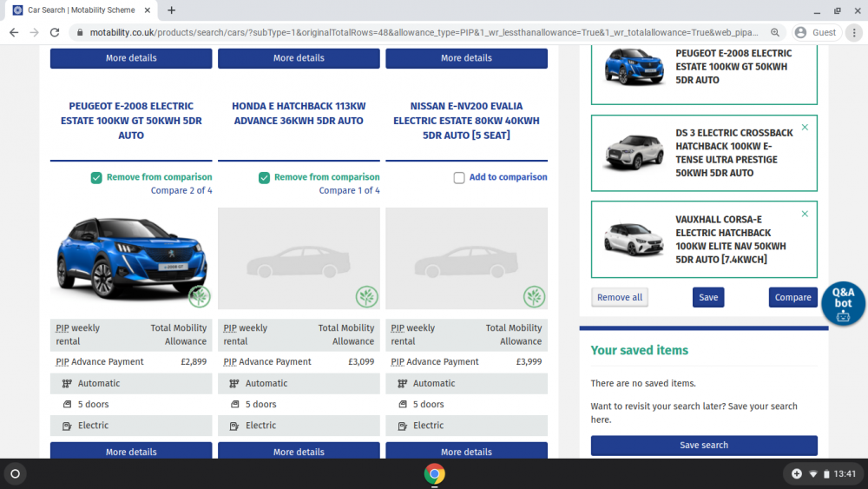
Task: Click More details above Peugeot e-2008 card
Action: (131, 58)
